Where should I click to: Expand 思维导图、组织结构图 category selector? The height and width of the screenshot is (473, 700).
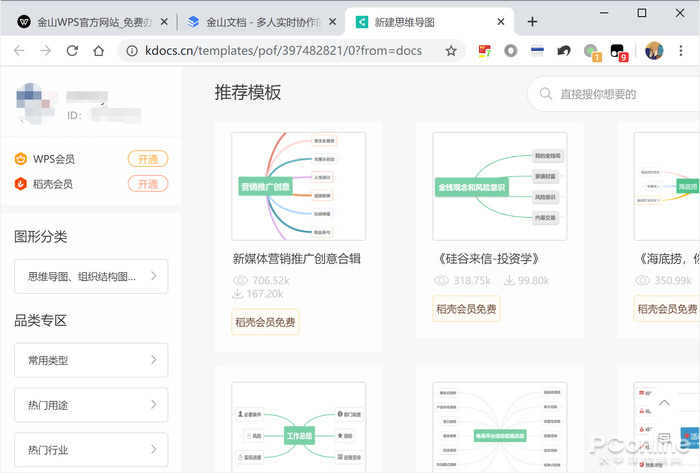click(x=91, y=276)
